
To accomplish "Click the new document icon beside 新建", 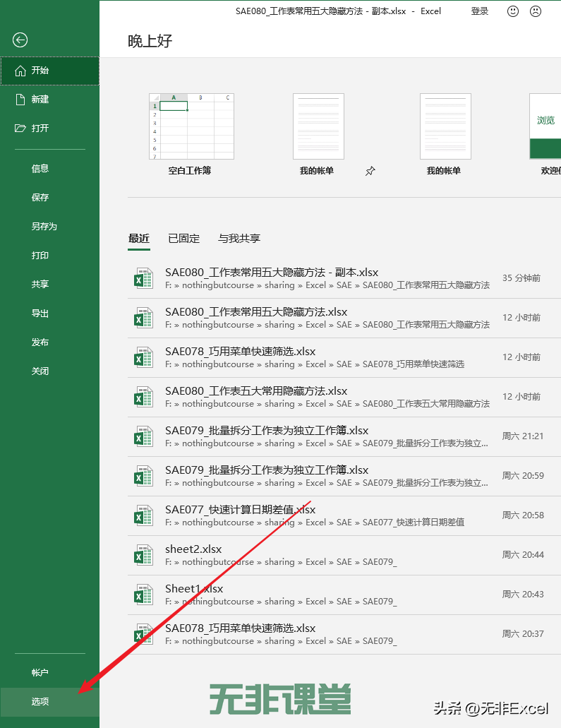I will point(20,100).
